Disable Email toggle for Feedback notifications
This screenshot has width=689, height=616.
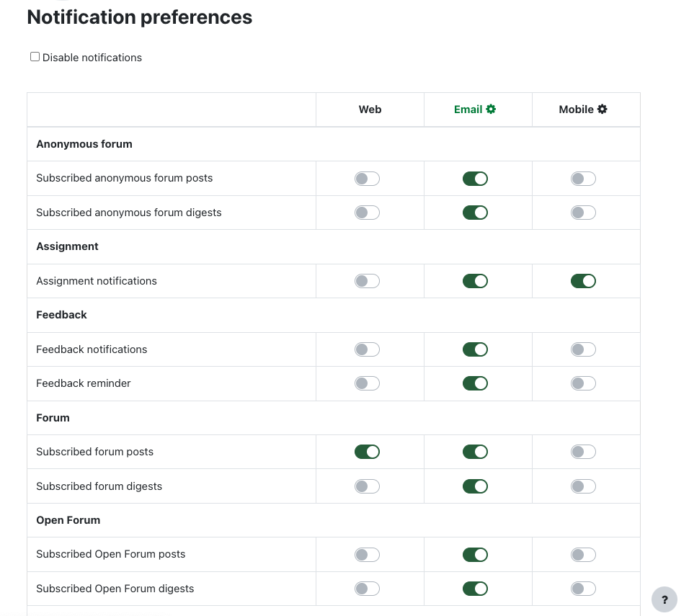(x=475, y=349)
